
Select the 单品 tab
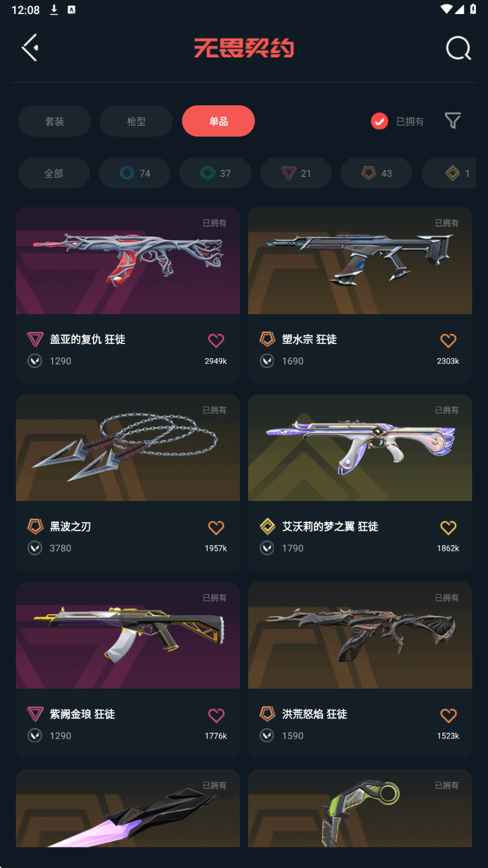(x=218, y=121)
